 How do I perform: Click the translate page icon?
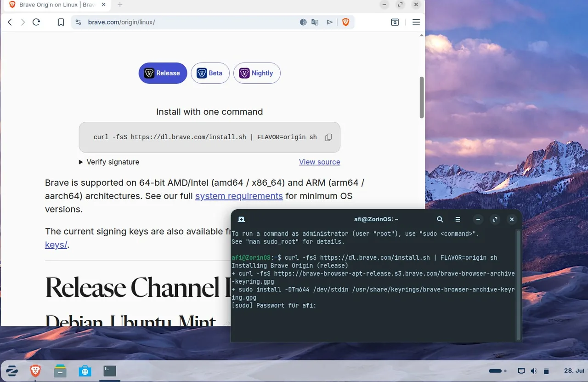pos(315,22)
